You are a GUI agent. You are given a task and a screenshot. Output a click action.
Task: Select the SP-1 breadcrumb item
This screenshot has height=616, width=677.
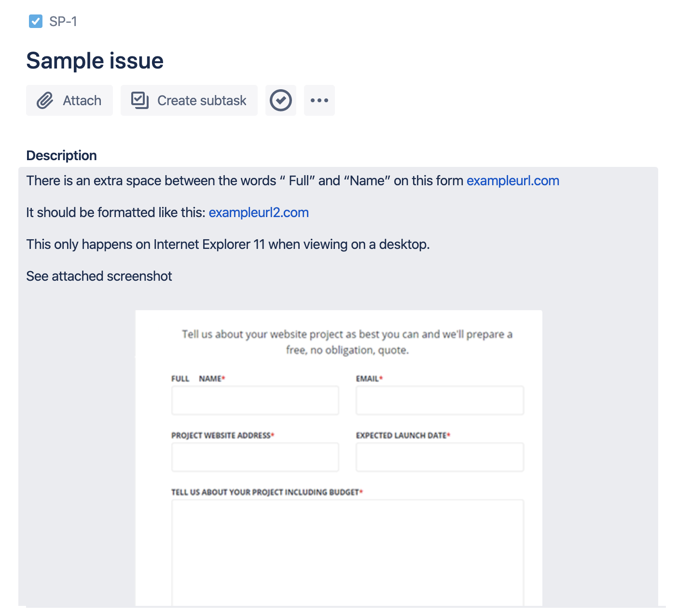tap(62, 21)
